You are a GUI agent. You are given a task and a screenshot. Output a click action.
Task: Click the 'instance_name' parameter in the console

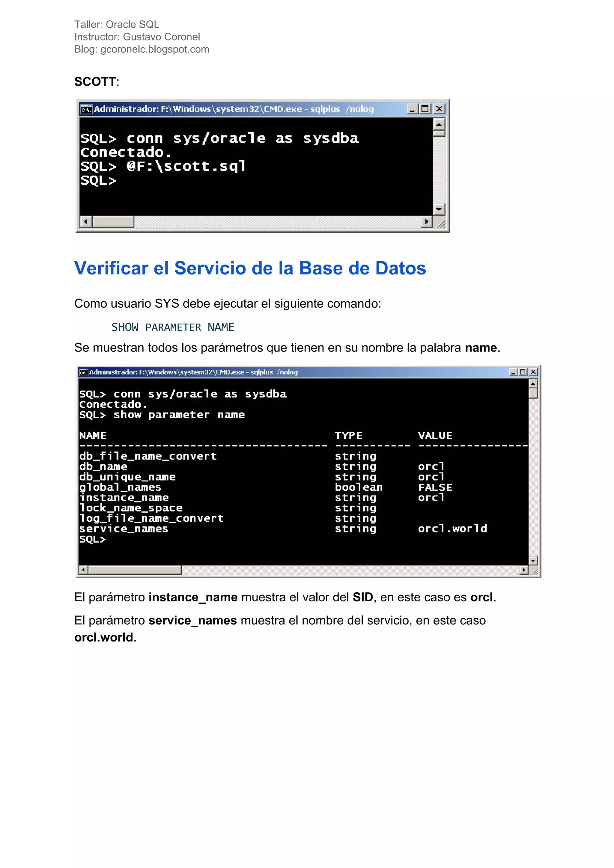124,498
